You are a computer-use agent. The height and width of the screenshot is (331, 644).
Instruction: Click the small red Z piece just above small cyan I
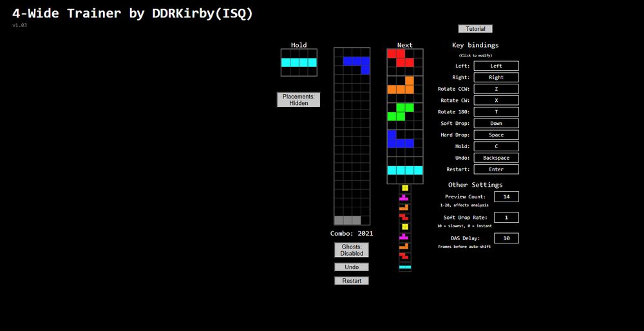pyautogui.click(x=404, y=256)
